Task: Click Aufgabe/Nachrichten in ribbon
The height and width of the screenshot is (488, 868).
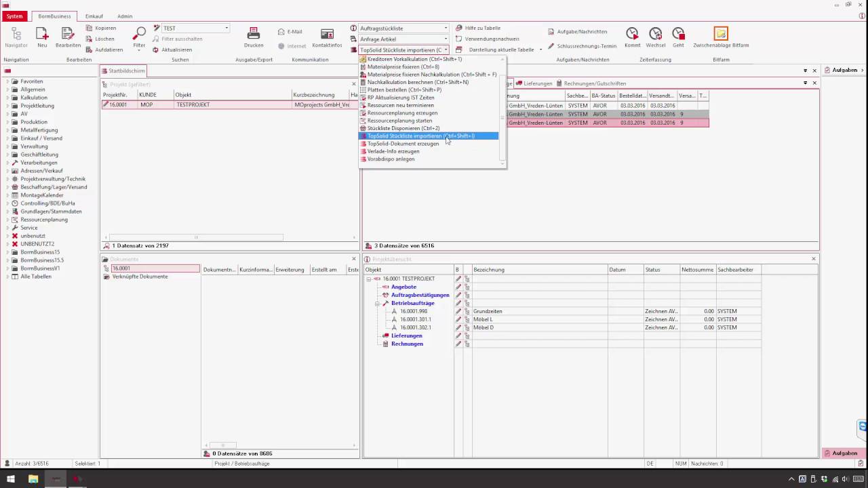Action: tap(578, 32)
